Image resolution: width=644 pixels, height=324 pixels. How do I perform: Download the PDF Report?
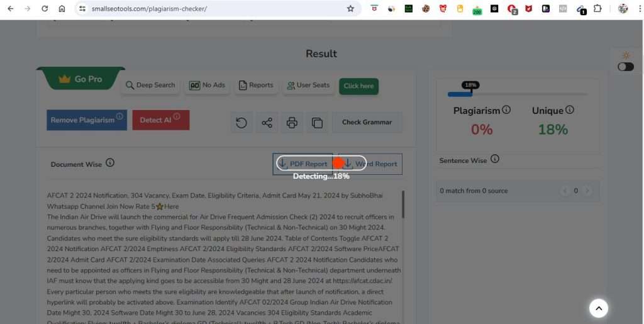pos(303,164)
